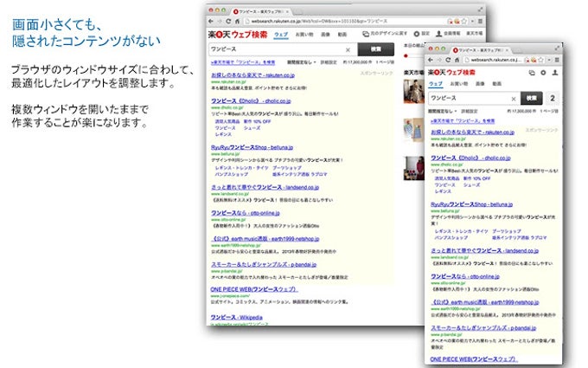This screenshot has width=588, height=368.
Task: Select お買い物 tab in the large window
Action: pyautogui.click(x=304, y=35)
